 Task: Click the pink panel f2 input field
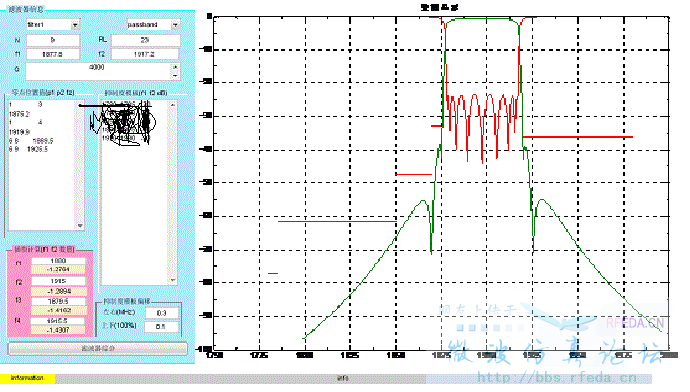[x=59, y=281]
